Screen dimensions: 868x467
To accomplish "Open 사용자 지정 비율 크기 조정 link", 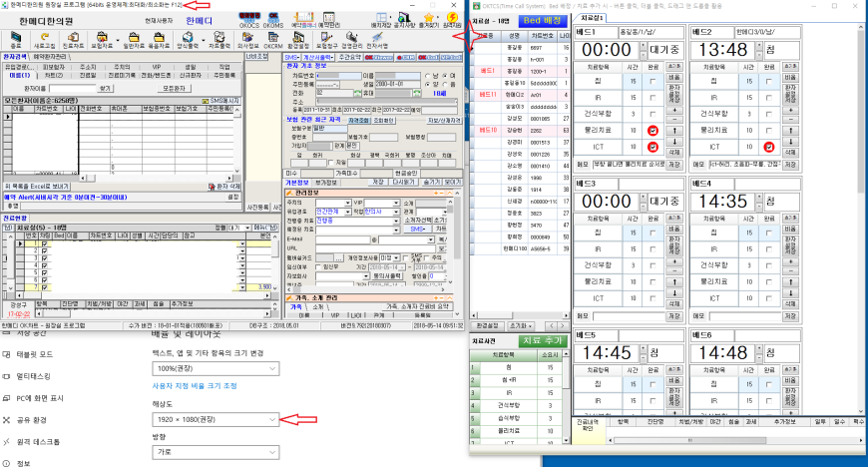I will coord(195,385).
